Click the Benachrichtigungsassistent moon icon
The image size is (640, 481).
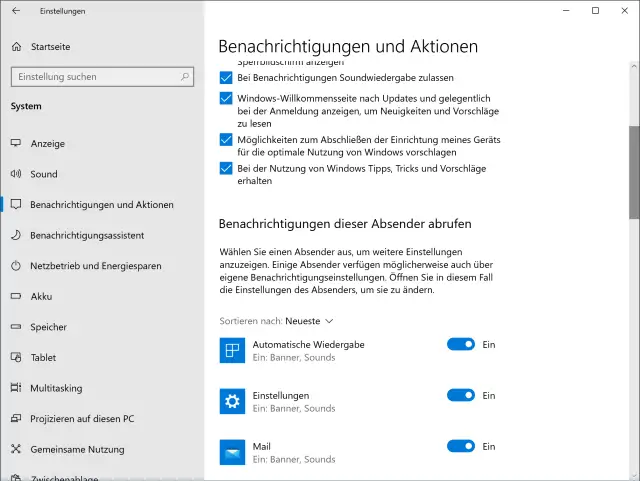[16, 235]
